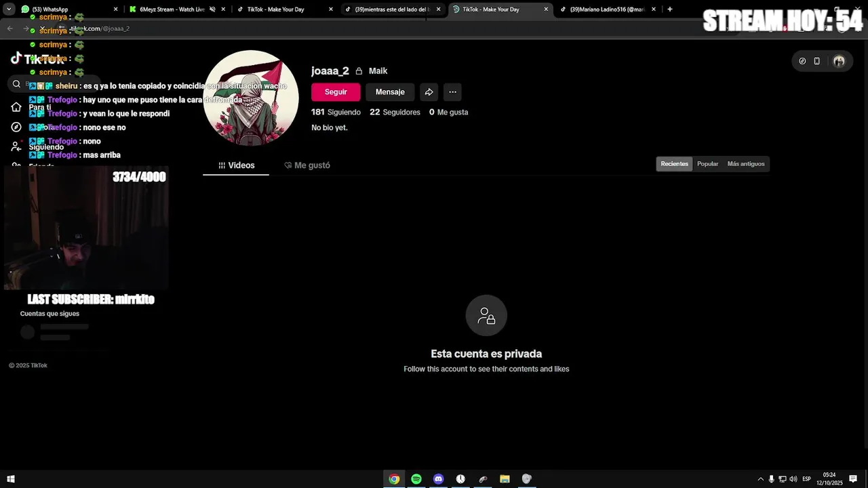Click the sidebar search magnifier icon
This screenshot has height=488, width=868.
16,84
